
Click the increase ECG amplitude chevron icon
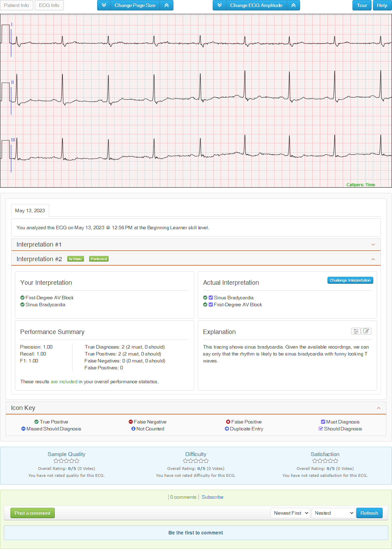293,5
